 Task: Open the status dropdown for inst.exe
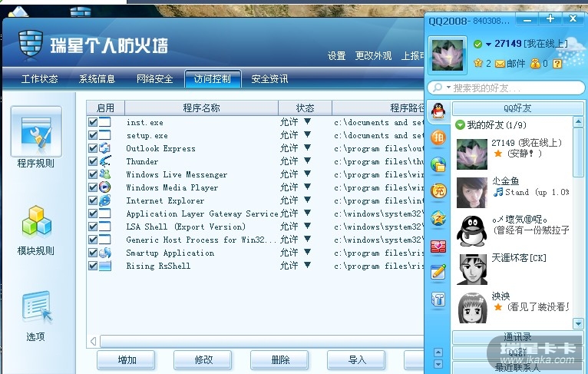coord(308,121)
